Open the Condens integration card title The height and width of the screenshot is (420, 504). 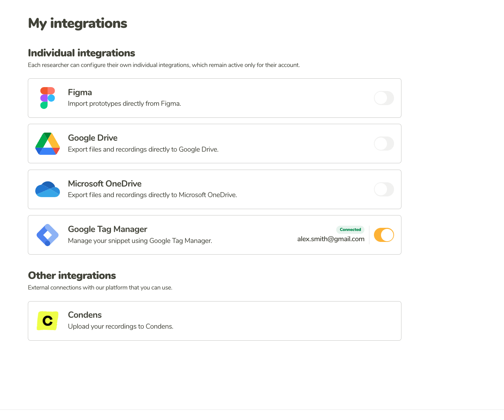coord(85,315)
